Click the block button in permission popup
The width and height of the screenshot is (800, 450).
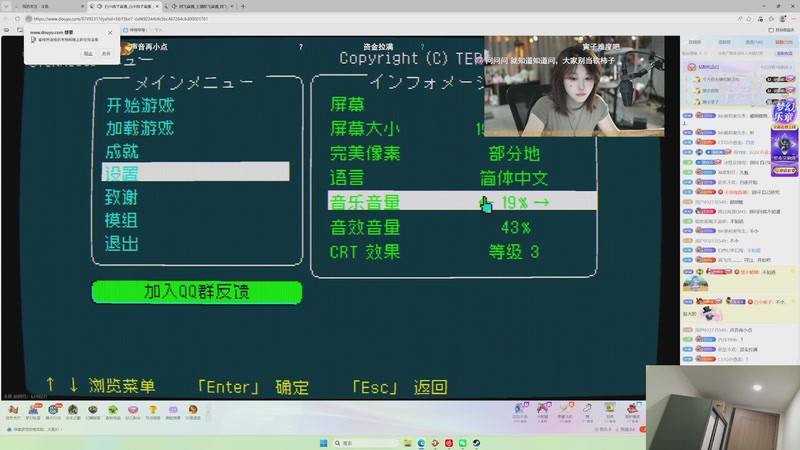coord(88,54)
